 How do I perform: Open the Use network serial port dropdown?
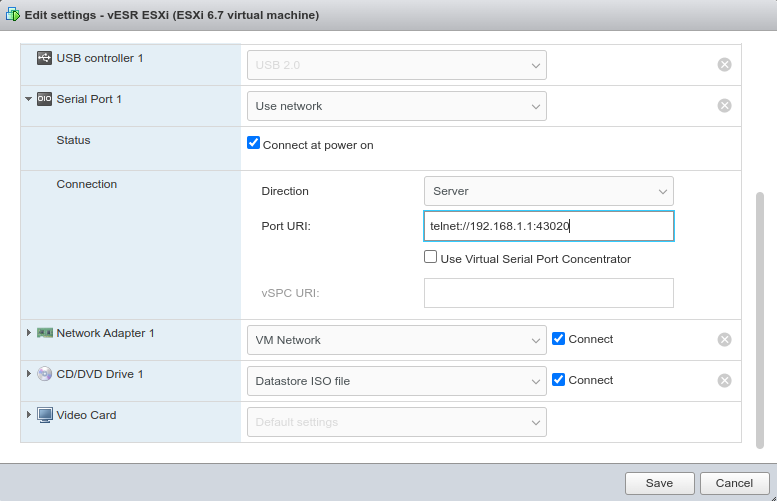coord(396,106)
